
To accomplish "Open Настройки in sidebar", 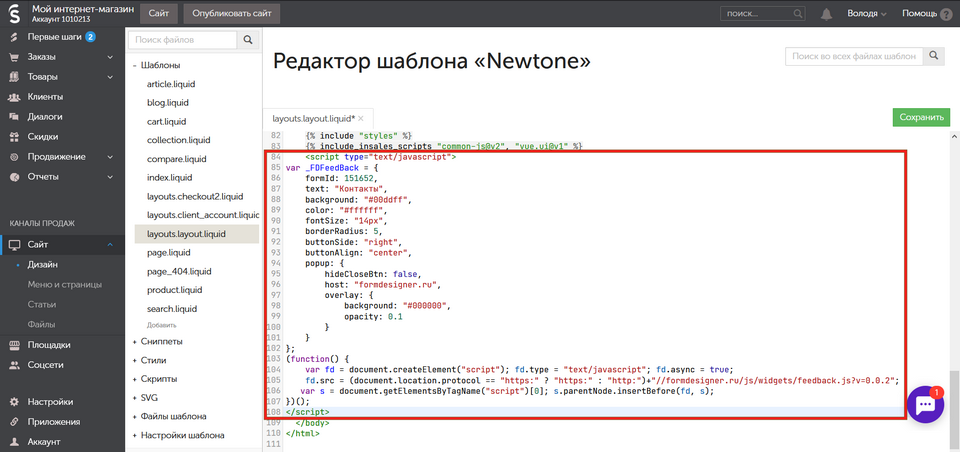I will point(50,402).
